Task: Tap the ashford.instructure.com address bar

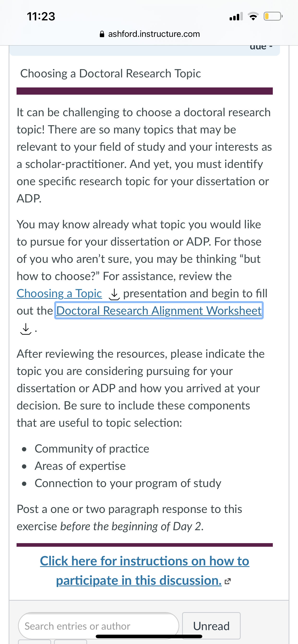Action: (149, 34)
